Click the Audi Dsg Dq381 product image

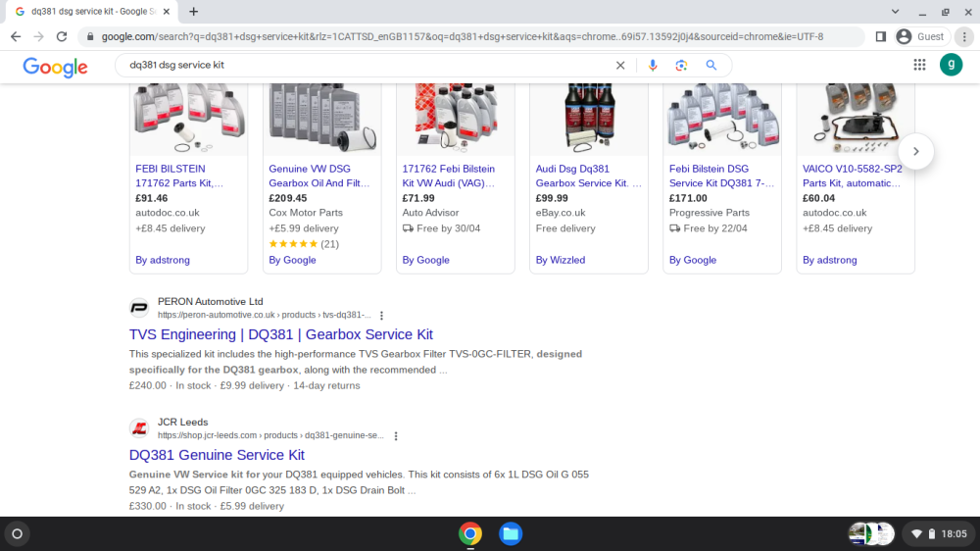(x=589, y=119)
